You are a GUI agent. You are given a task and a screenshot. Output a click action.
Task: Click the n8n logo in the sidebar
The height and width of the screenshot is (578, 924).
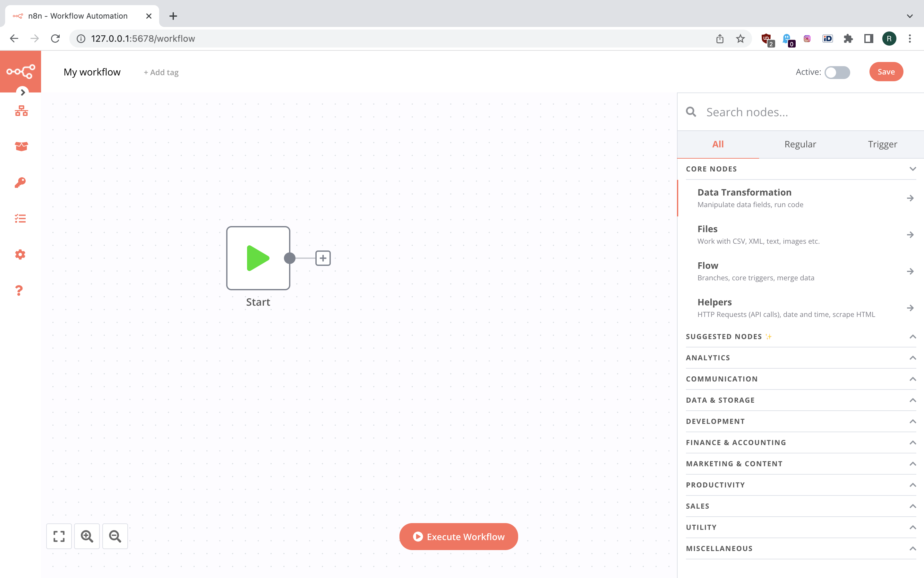tap(21, 72)
